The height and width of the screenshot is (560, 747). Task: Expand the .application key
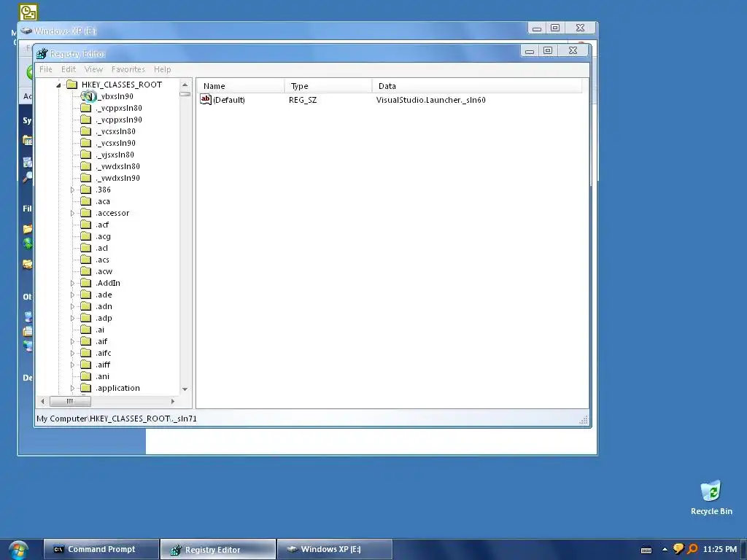click(72, 388)
